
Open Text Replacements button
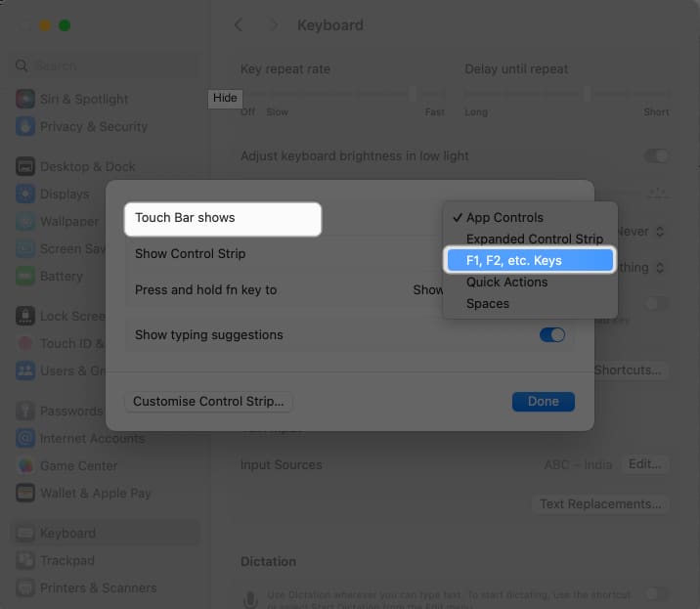click(600, 504)
